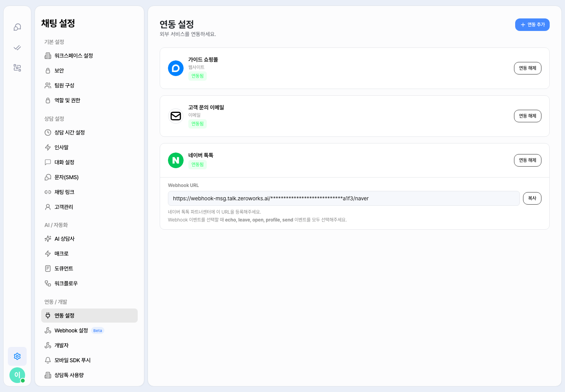Screen dimensions: 565x392
Task: Go to 역할 및 권한 settings
Action: [x=89, y=100]
